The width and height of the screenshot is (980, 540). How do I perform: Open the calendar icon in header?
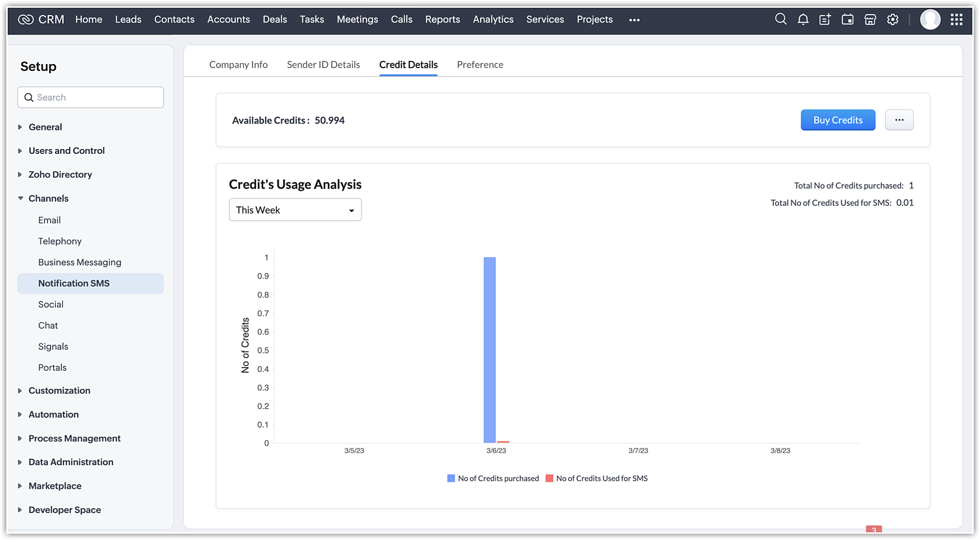pyautogui.click(x=847, y=20)
